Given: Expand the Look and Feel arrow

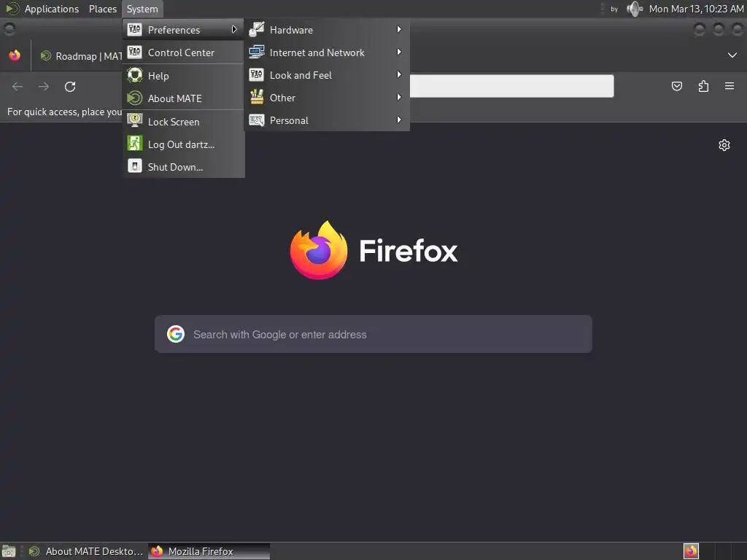Looking at the screenshot, I should 399,75.
